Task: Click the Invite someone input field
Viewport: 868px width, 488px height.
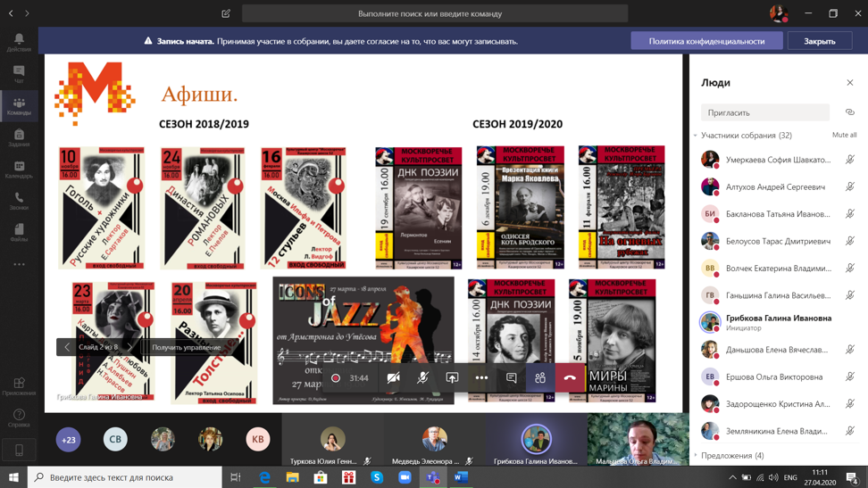Action: click(764, 113)
